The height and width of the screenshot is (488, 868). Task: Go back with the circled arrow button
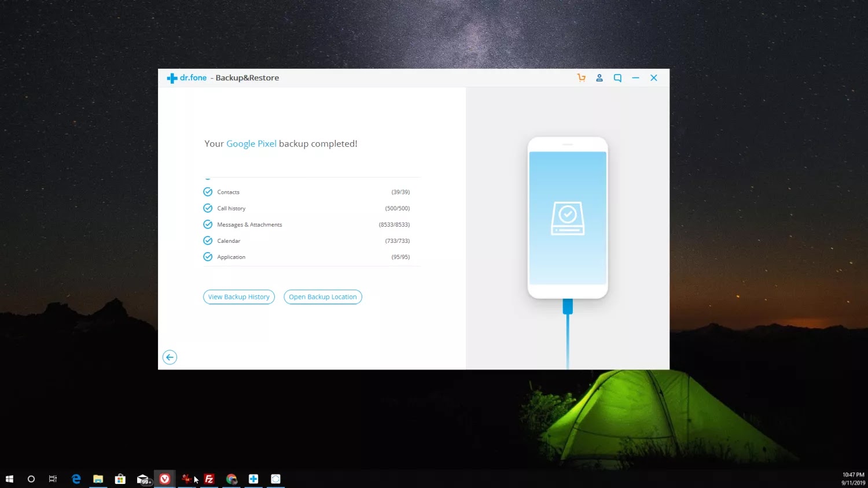tap(170, 357)
